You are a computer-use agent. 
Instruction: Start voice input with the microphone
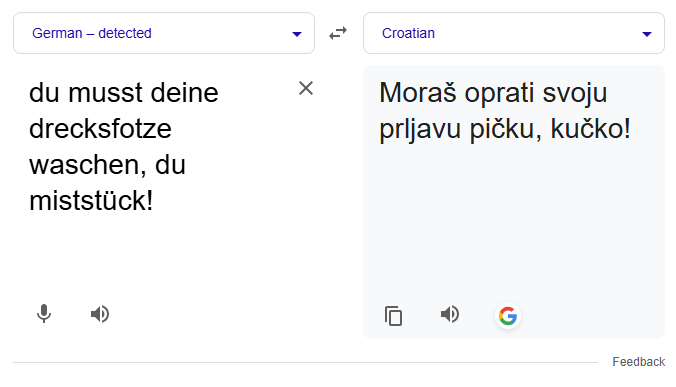tap(44, 314)
